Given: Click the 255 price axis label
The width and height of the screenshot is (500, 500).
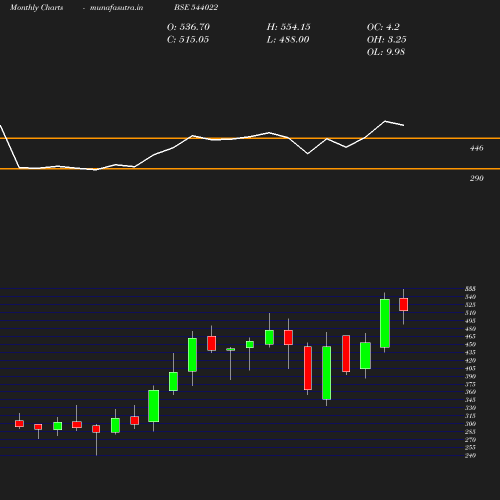Looking at the screenshot, I should pyautogui.click(x=470, y=447).
